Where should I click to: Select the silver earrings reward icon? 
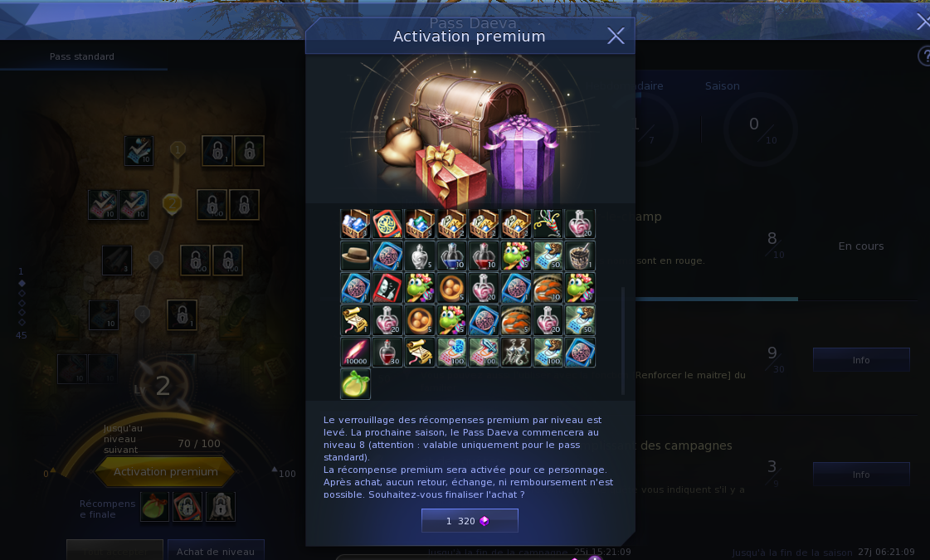pyautogui.click(x=515, y=352)
